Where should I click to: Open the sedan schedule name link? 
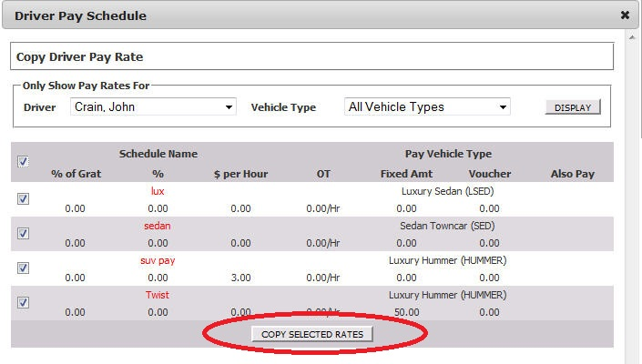tap(158, 227)
